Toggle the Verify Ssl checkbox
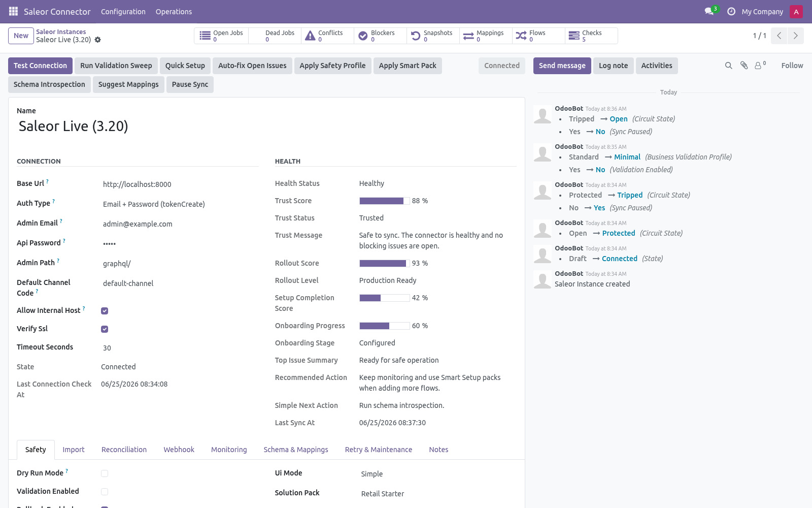Image resolution: width=812 pixels, height=508 pixels. [105, 329]
